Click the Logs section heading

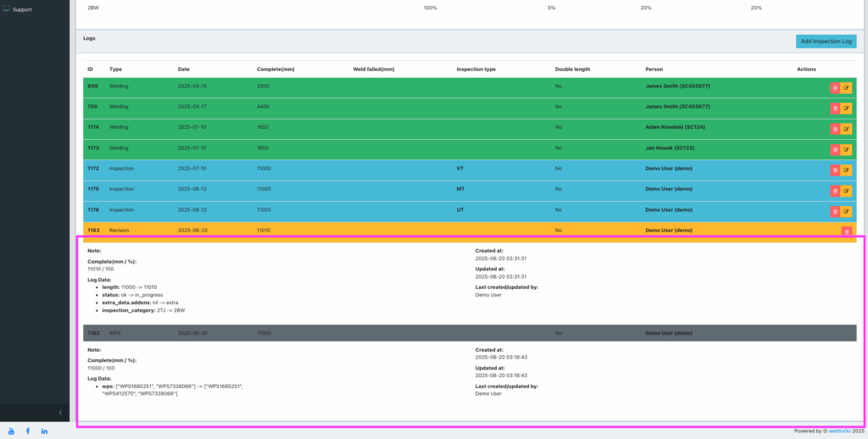tap(90, 38)
